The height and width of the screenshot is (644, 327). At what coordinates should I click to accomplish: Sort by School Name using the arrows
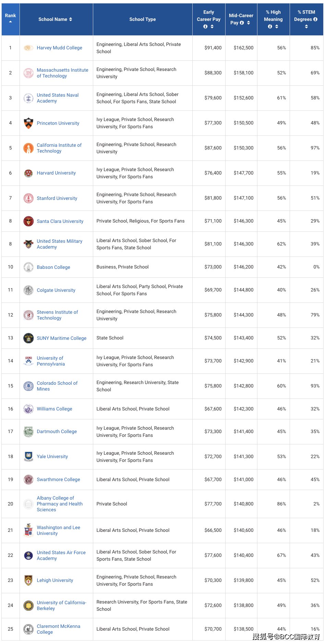point(71,19)
